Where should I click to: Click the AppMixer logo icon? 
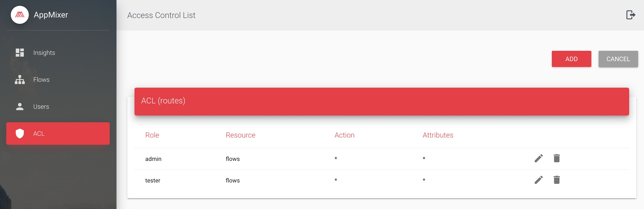(x=20, y=15)
